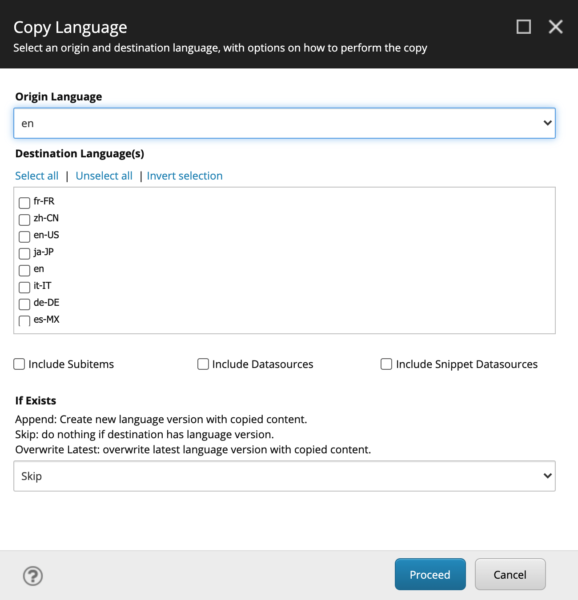Check the de-DE destination language
Screen dimensions: 578x600
click(24, 304)
